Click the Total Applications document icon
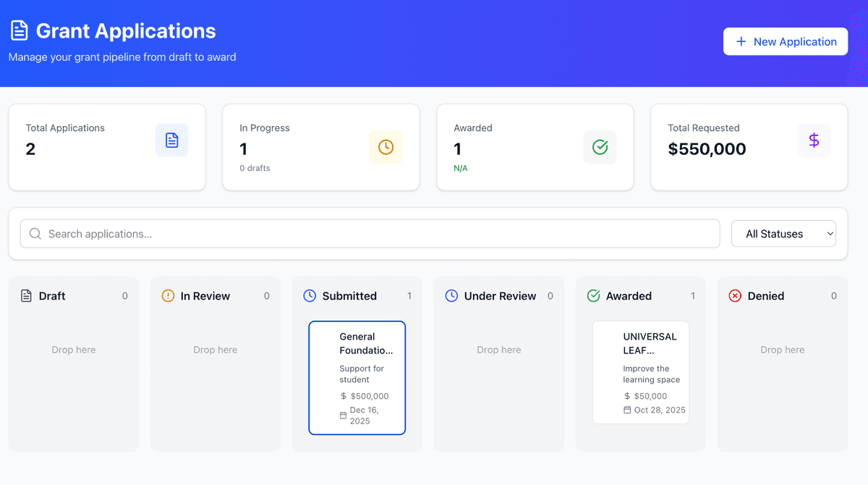This screenshot has width=868, height=485. coord(171,140)
